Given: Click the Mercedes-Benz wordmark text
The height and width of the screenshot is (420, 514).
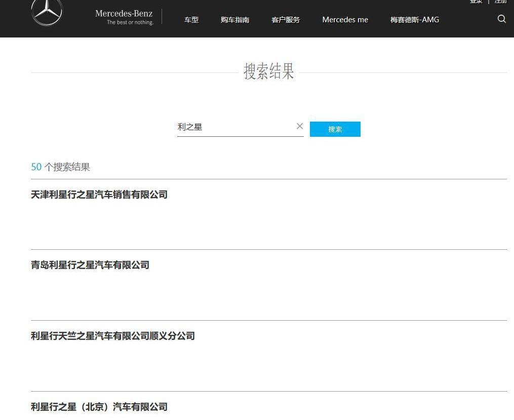Looking at the screenshot, I should coord(124,14).
